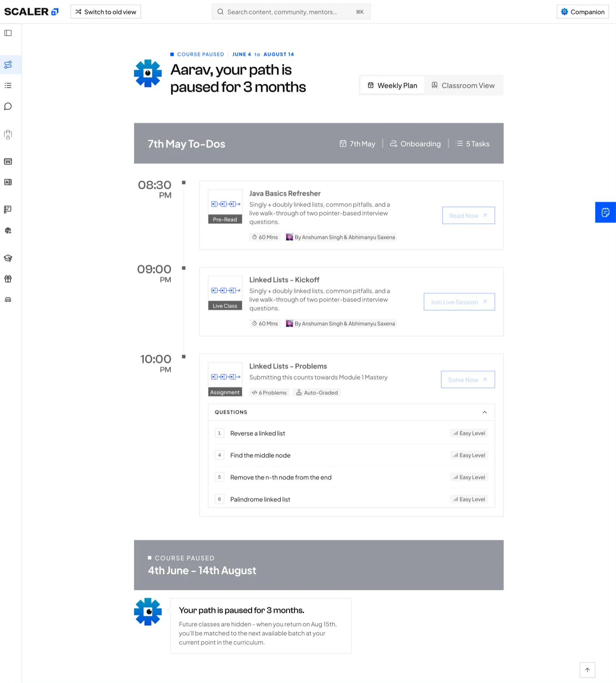Click Join Live Session button
Screen dimensions: 616x683
(459, 302)
